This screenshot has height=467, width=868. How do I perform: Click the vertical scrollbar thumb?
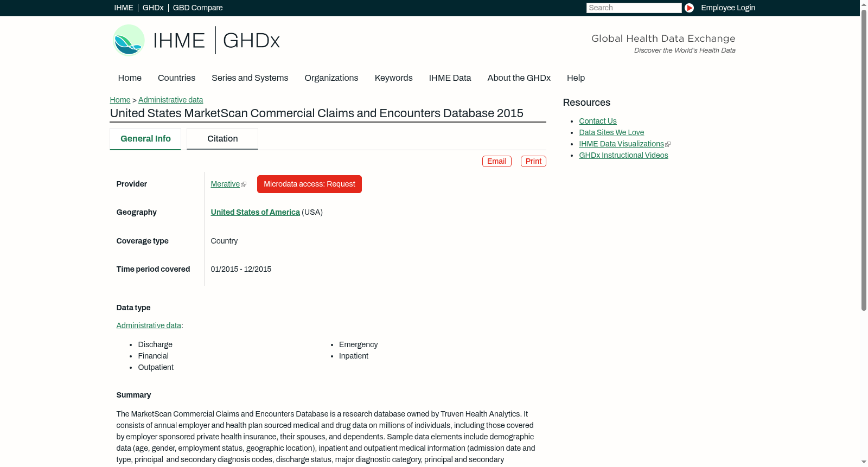[864, 160]
